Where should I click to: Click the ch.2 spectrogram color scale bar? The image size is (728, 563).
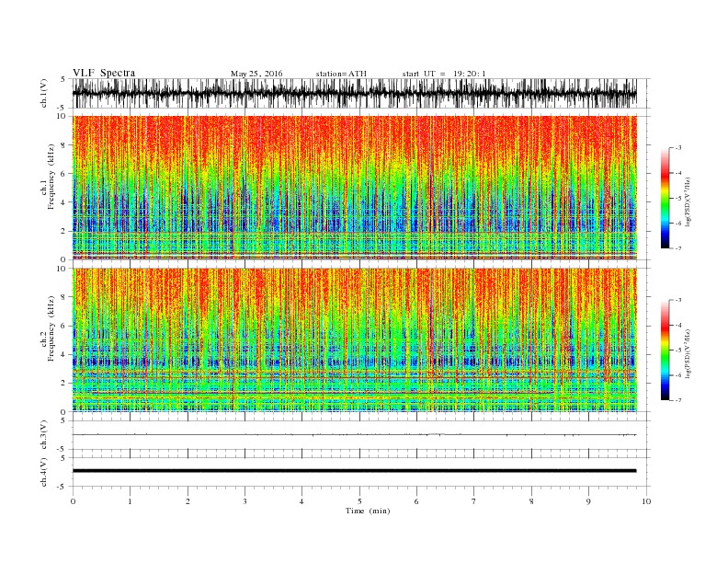(665, 350)
